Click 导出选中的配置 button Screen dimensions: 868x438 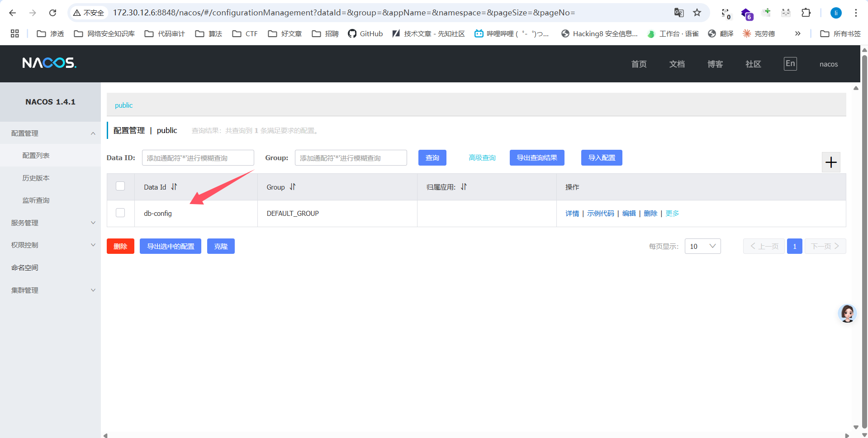171,246
